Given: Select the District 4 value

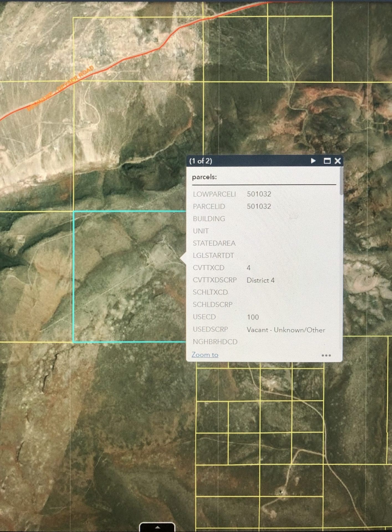Looking at the screenshot, I should click(260, 280).
